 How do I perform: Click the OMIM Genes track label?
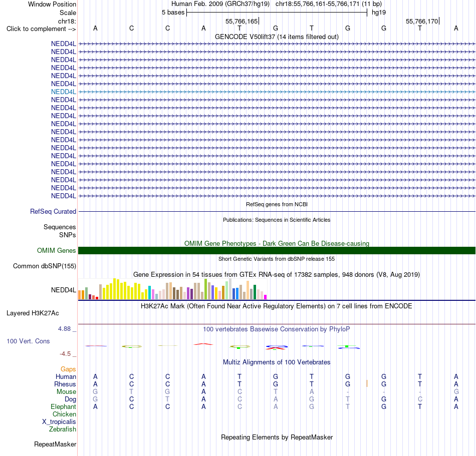pyautogui.click(x=57, y=250)
